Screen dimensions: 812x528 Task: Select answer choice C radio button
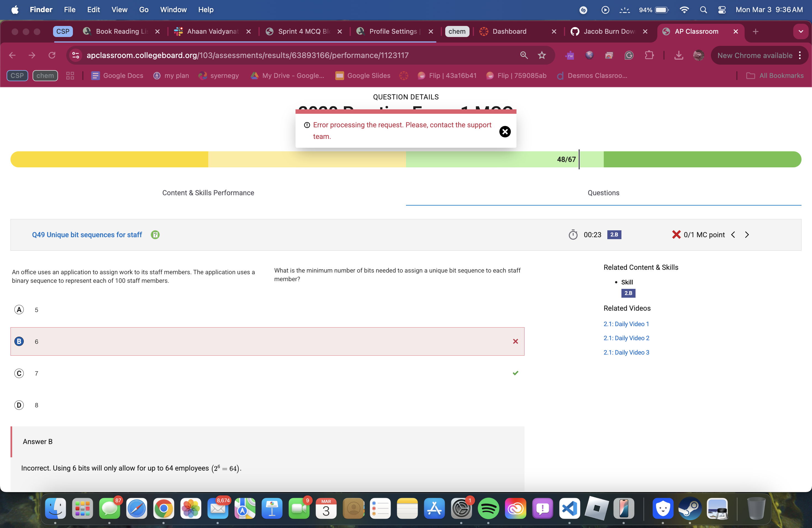(x=19, y=373)
